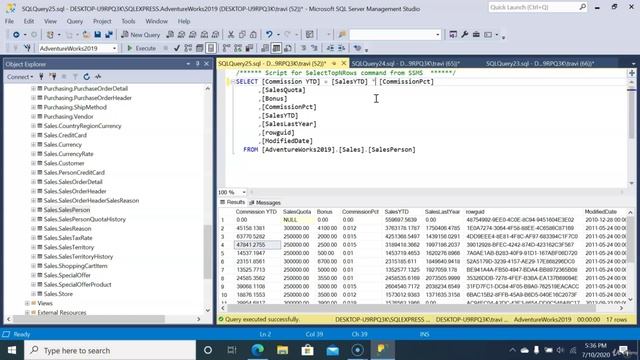Switch to the Messages tab
This screenshot has height=360, width=640.
point(264,202)
